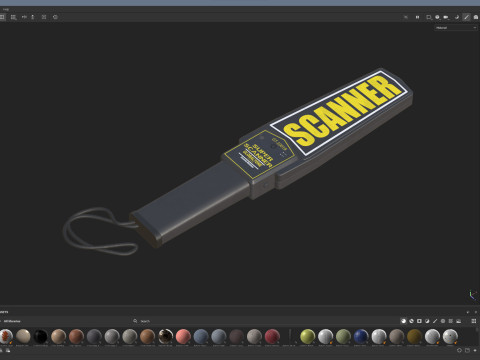
Task: Filter assets by the circle icon
Action: point(443,321)
